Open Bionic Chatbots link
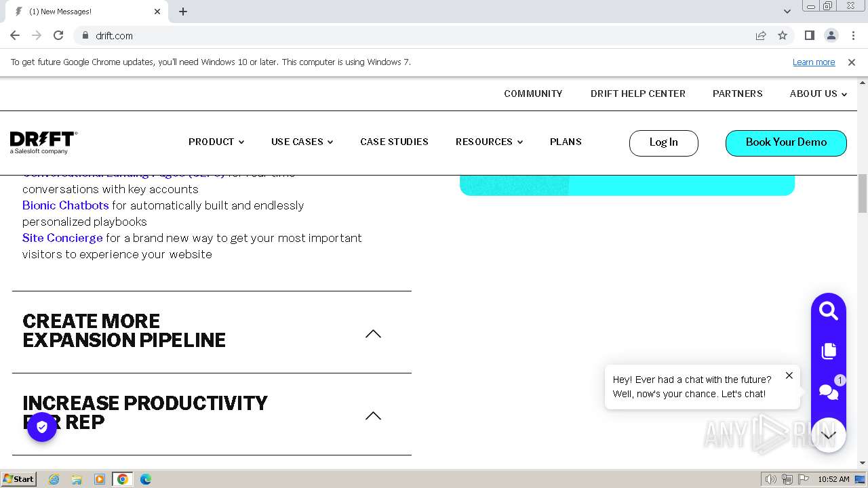 point(65,205)
